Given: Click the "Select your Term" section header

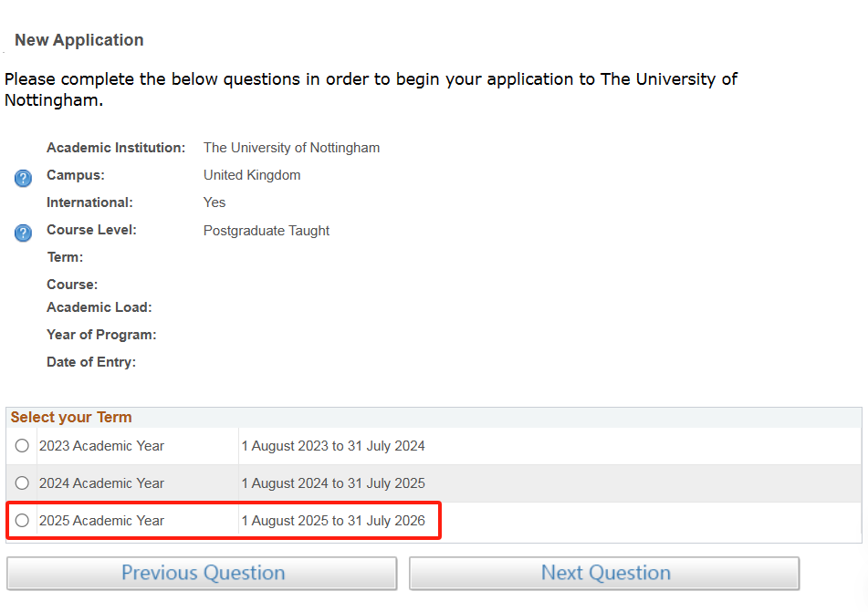Looking at the screenshot, I should point(71,418).
